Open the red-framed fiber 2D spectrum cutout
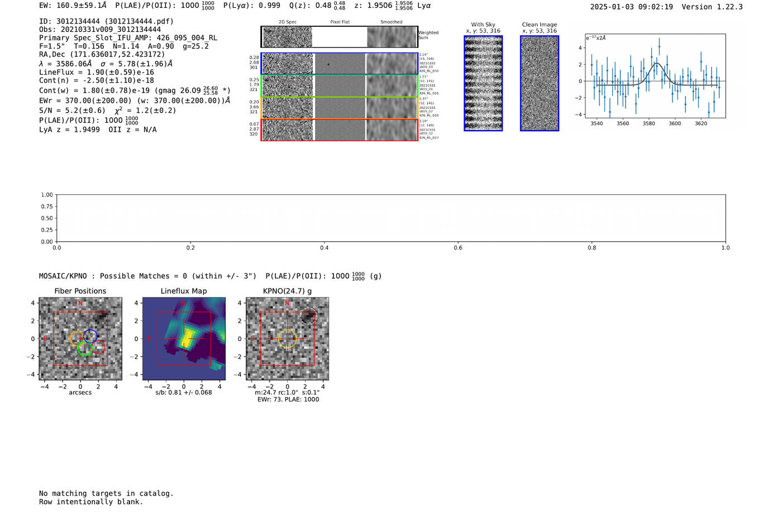Screen dimensions: 782x532 click(x=288, y=130)
